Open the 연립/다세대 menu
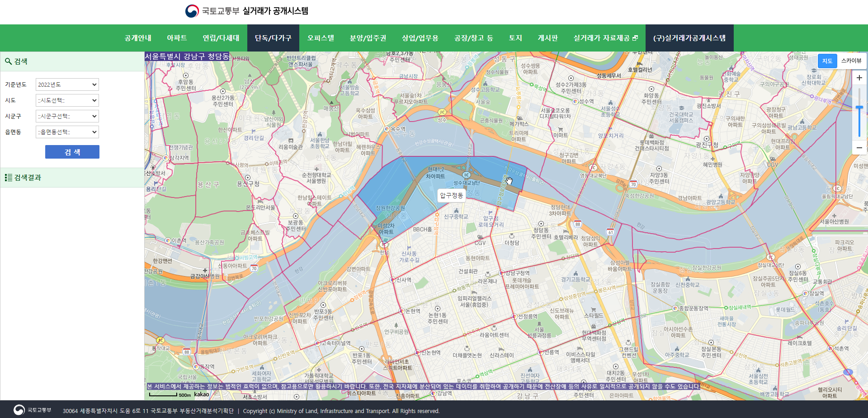Image resolution: width=868 pixels, height=418 pixels. pyautogui.click(x=221, y=38)
